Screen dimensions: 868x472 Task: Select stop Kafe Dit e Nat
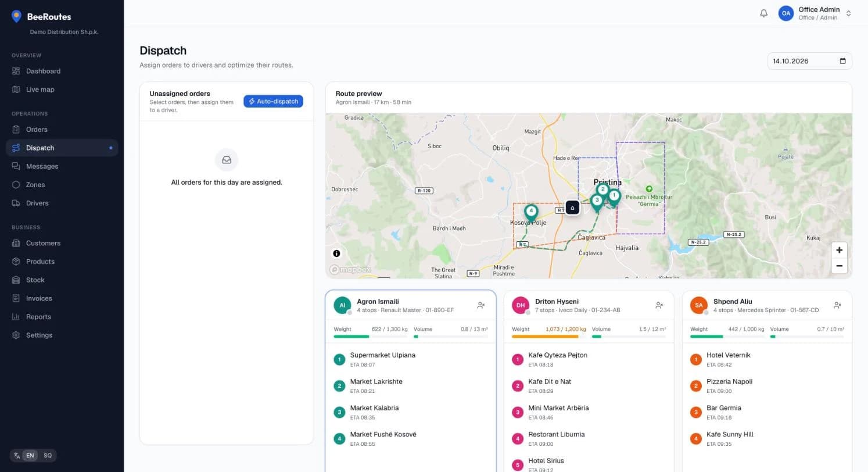pos(589,386)
